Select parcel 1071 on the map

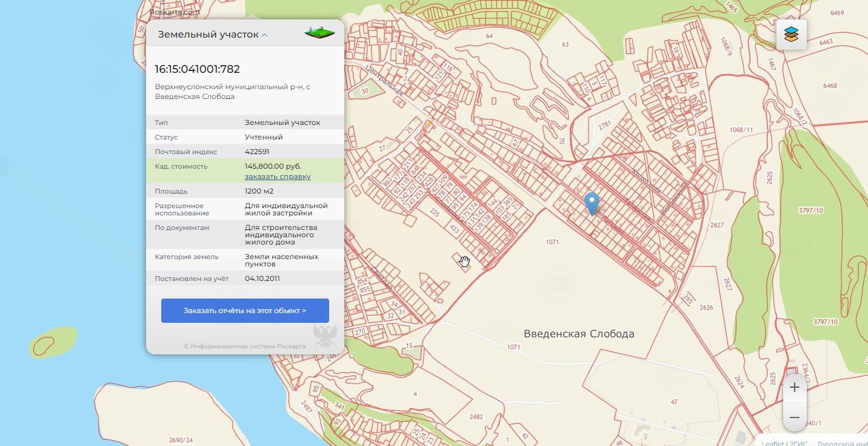tap(552, 242)
